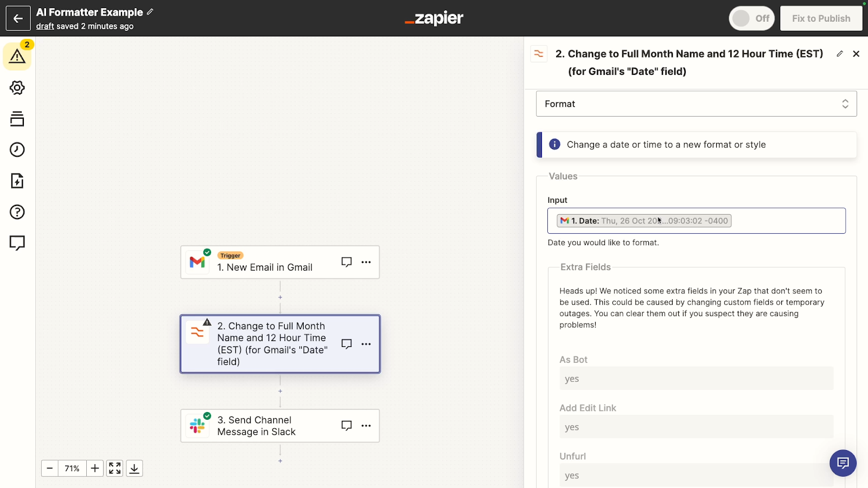Close the step editor panel
Image resolution: width=868 pixels, height=488 pixels.
point(856,54)
